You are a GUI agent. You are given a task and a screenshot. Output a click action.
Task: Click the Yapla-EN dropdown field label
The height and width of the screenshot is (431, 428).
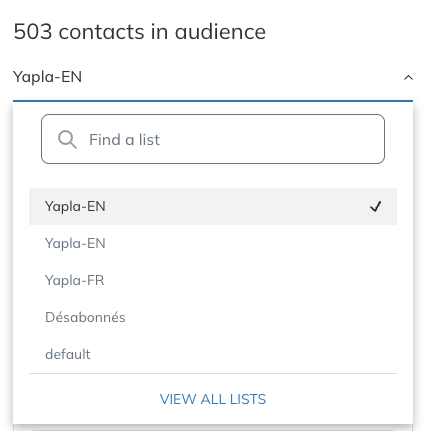[x=47, y=77]
